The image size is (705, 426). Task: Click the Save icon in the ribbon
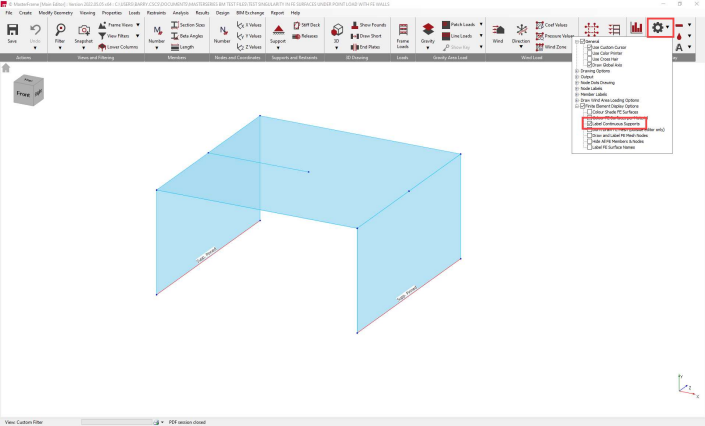tap(12, 30)
